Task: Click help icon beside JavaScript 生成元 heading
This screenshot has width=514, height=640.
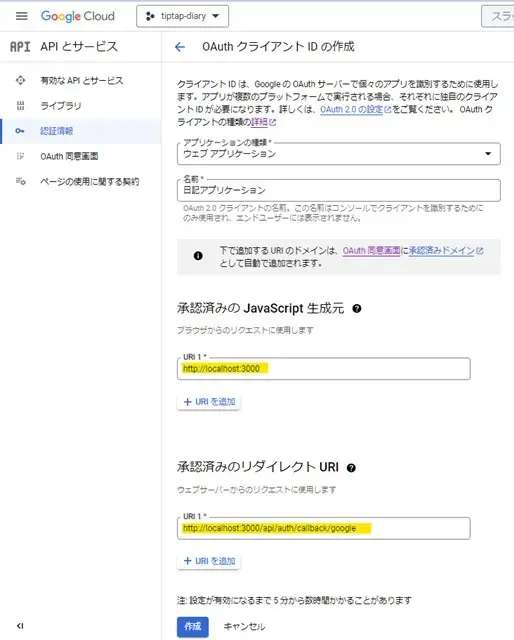Action: tap(356, 309)
